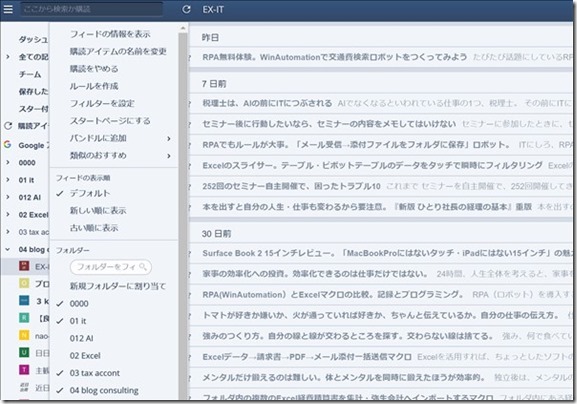This screenshot has width=577, height=404.
Task: Select the 近日 feed icon
Action: [24, 387]
